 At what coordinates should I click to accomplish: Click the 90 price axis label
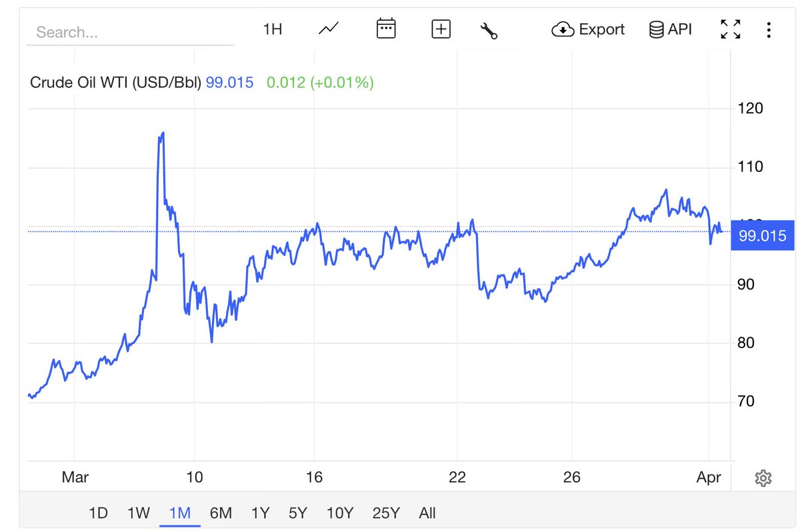tap(746, 284)
